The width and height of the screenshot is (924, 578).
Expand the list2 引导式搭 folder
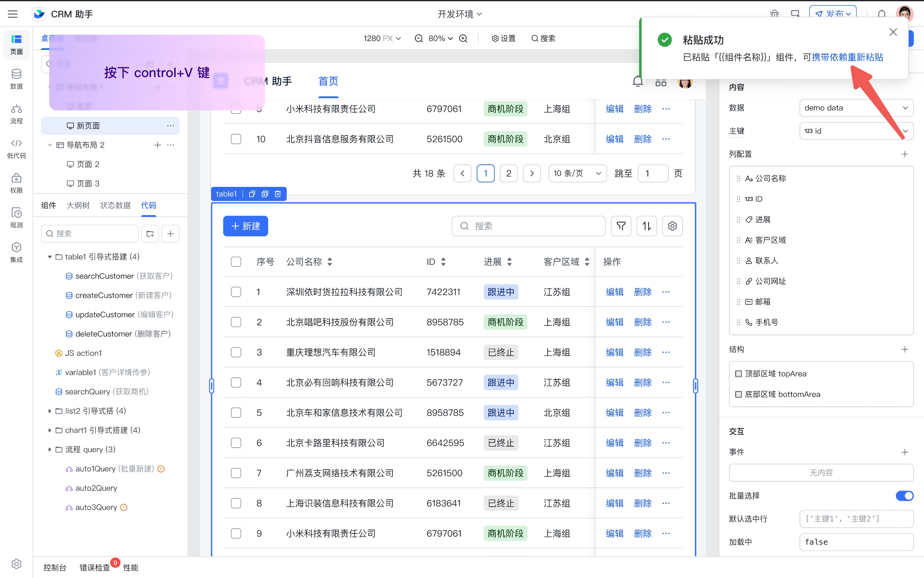(50, 411)
